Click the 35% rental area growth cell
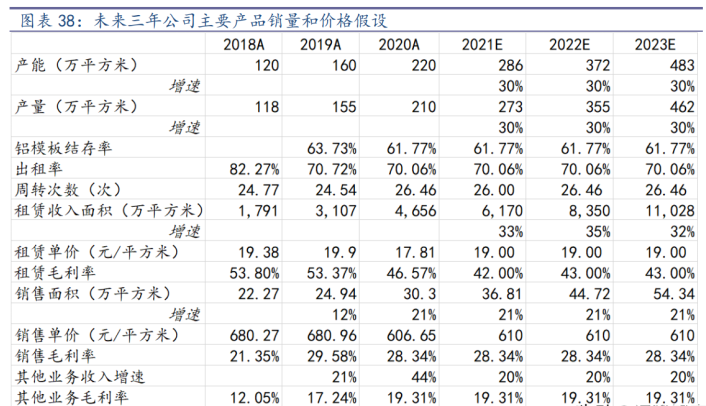 point(598,231)
